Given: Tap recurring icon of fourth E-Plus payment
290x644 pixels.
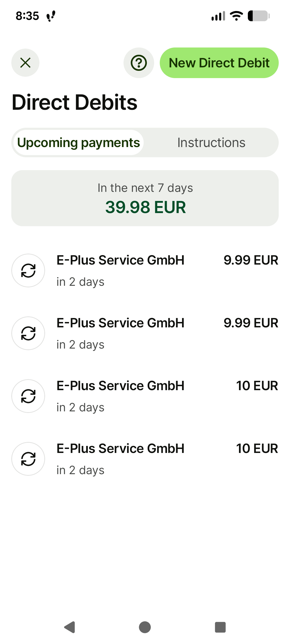Looking at the screenshot, I should [28, 459].
